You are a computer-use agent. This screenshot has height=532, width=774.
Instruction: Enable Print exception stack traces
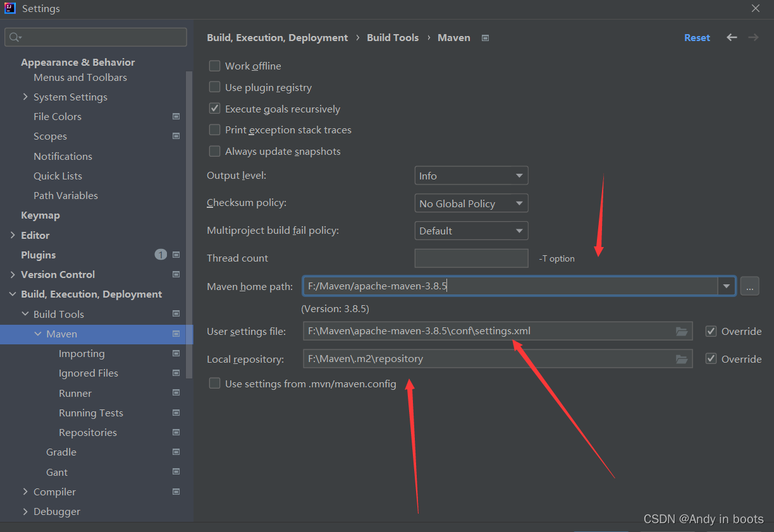coord(214,130)
